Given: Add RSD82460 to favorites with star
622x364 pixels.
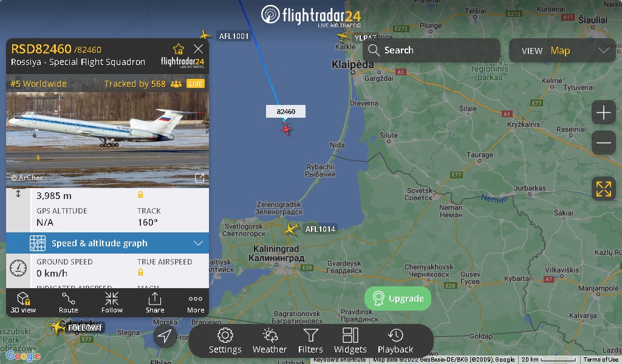Looking at the screenshot, I should tap(179, 49).
